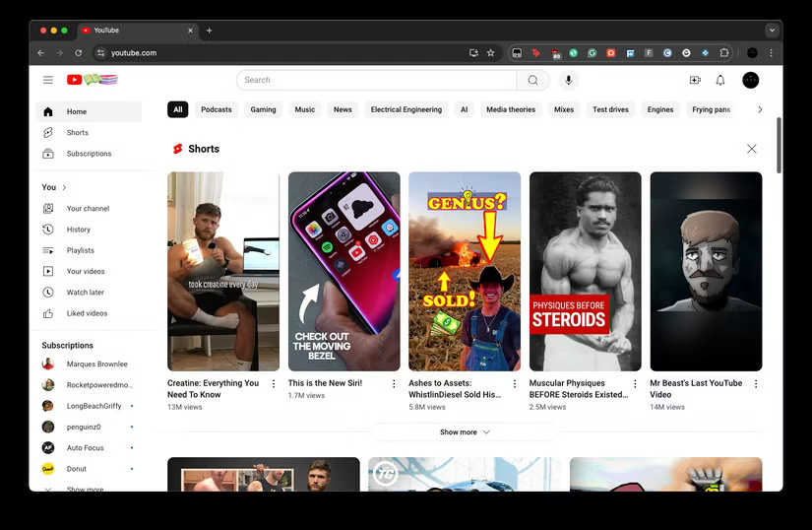Select the Test drives chip

coord(610,109)
